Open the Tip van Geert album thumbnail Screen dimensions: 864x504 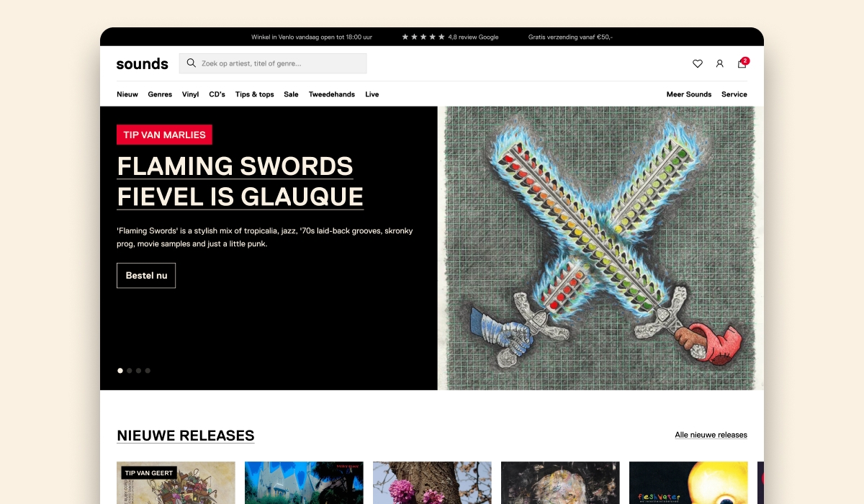pos(176,482)
